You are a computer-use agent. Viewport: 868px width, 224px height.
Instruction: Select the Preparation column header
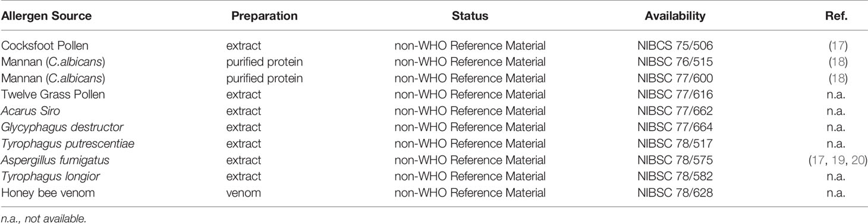coord(264,17)
